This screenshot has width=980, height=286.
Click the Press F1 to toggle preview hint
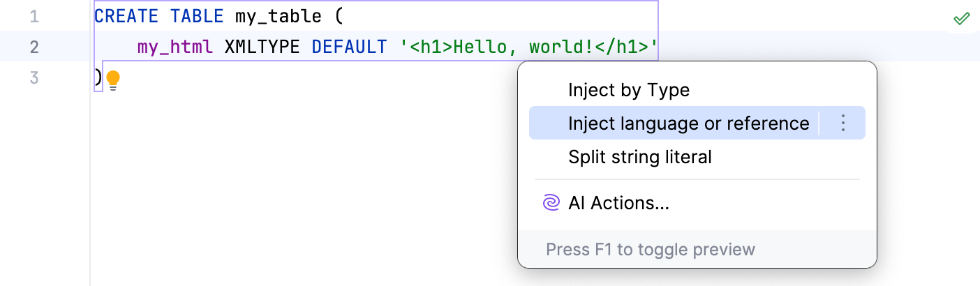(x=650, y=249)
